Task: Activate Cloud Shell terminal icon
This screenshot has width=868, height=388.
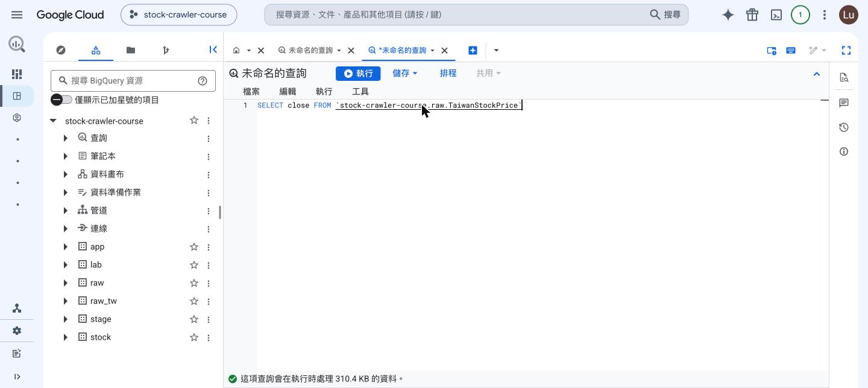Action: (776, 15)
